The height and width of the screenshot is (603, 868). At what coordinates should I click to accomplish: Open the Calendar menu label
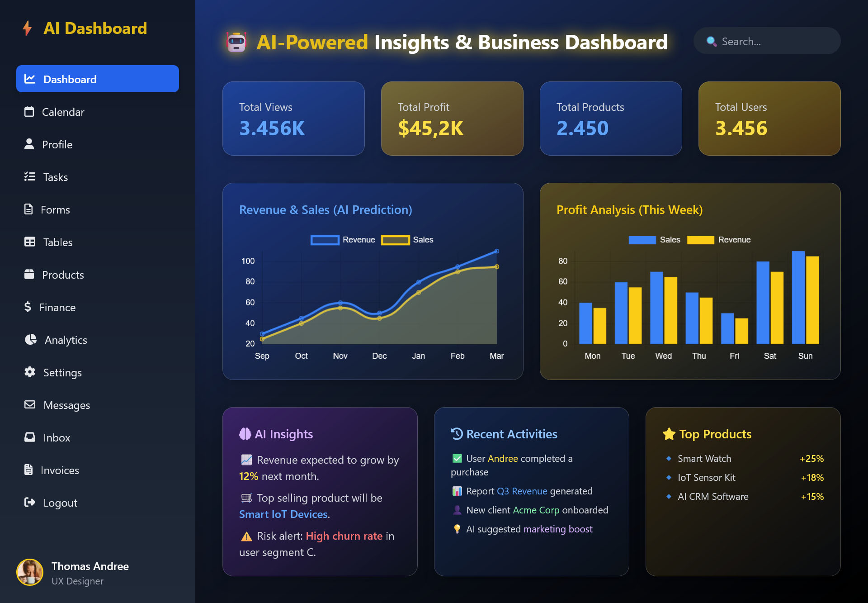point(63,112)
